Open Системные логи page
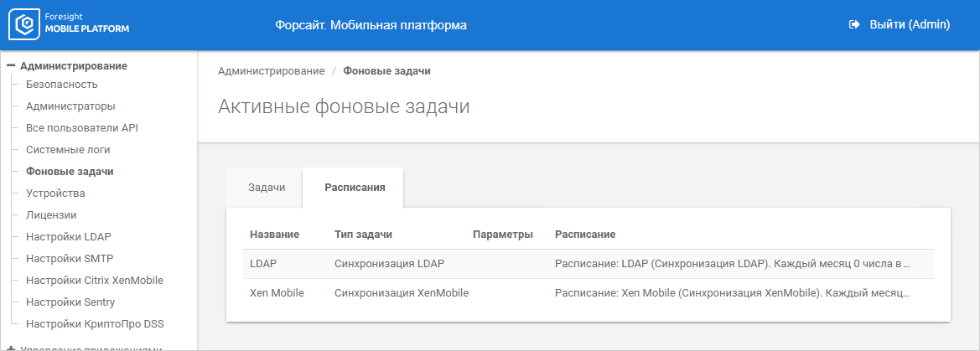980x351 pixels. click(x=68, y=150)
